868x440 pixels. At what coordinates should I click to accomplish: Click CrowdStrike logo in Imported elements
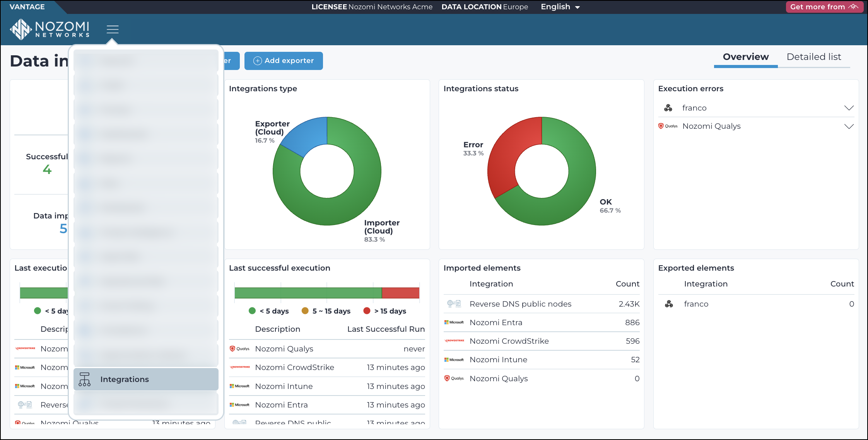[454, 341]
